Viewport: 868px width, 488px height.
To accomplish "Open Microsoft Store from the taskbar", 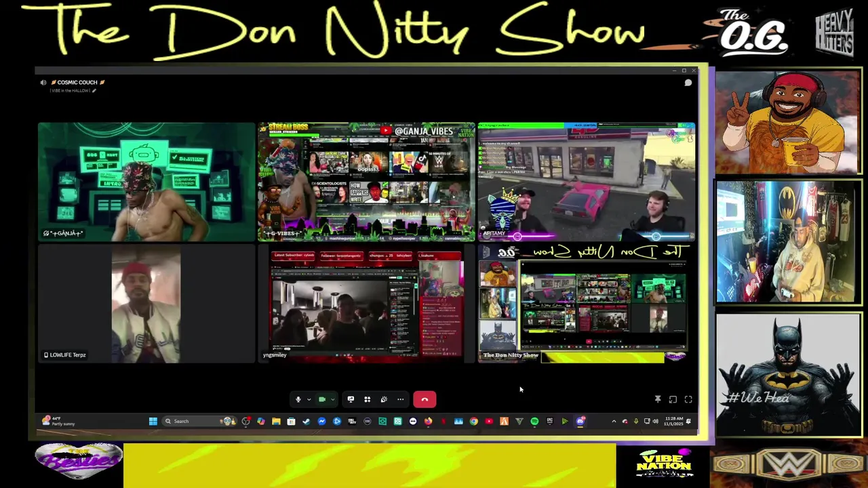I will [291, 421].
